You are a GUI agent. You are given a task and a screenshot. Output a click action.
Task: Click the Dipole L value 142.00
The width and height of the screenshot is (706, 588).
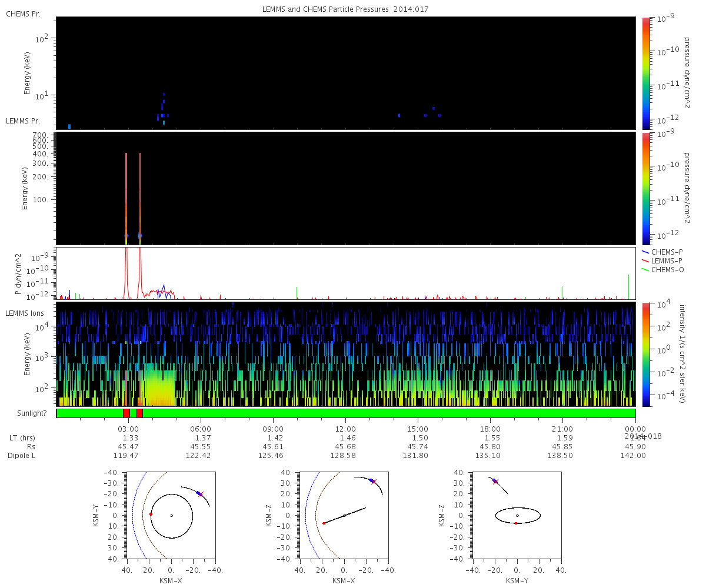(x=635, y=456)
